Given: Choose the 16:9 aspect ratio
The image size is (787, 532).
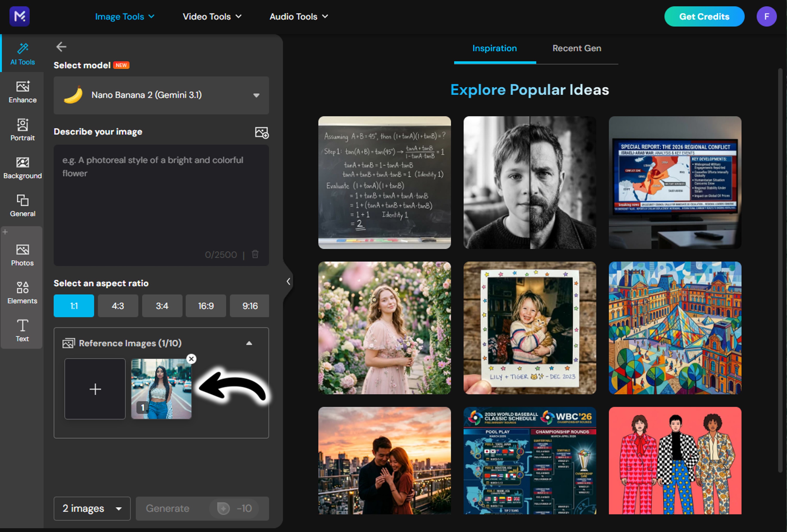Looking at the screenshot, I should tap(205, 306).
